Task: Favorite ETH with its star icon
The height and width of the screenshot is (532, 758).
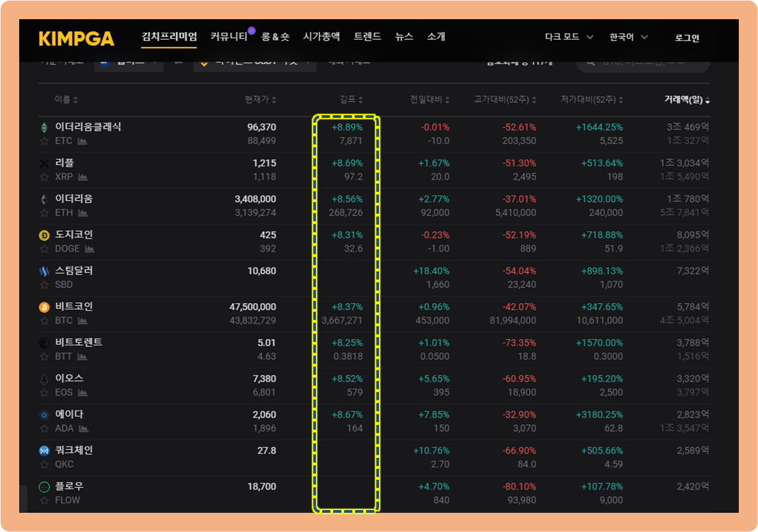Action: (x=45, y=213)
